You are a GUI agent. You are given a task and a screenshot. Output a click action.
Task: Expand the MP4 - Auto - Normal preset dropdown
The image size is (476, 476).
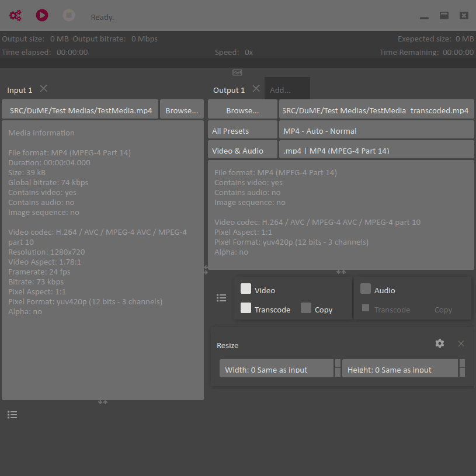376,131
